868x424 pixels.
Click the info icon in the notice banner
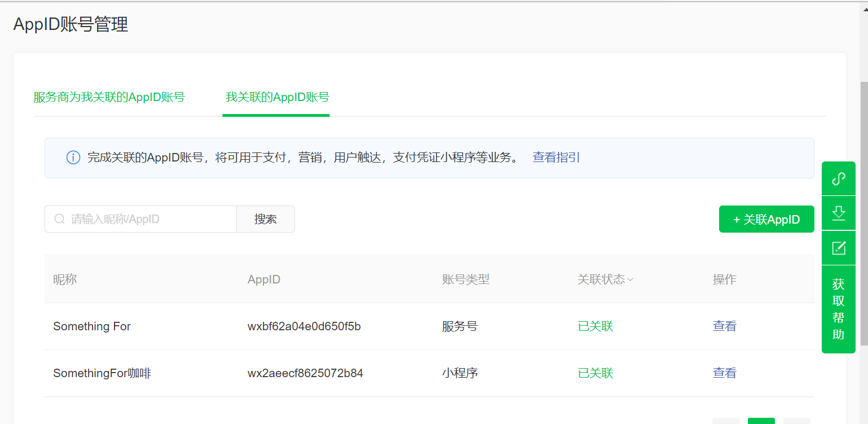73,158
